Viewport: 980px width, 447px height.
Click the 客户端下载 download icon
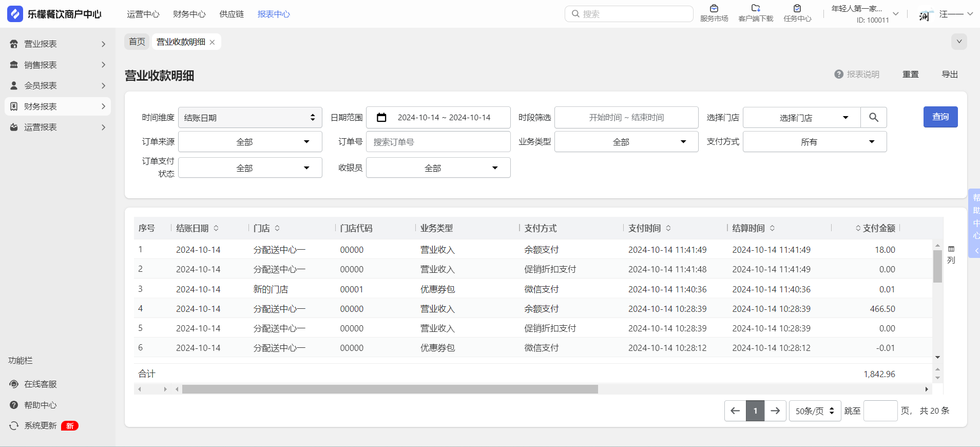pyautogui.click(x=755, y=9)
